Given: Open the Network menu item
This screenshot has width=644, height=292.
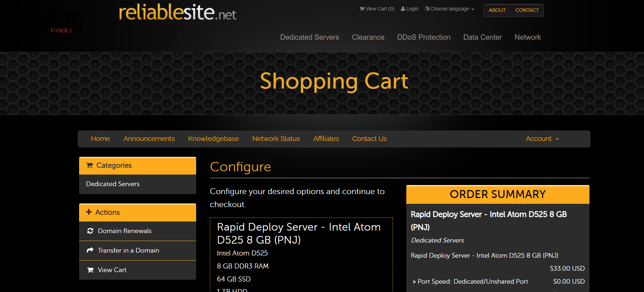Looking at the screenshot, I should (528, 37).
